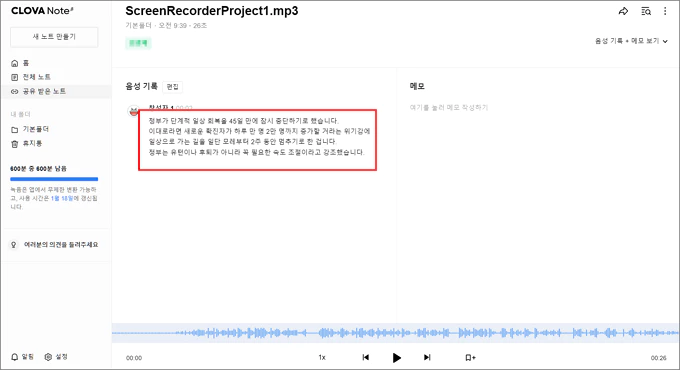This screenshot has width=680, height=370.
Task: Share the note with the arrow icon
Action: point(623,11)
